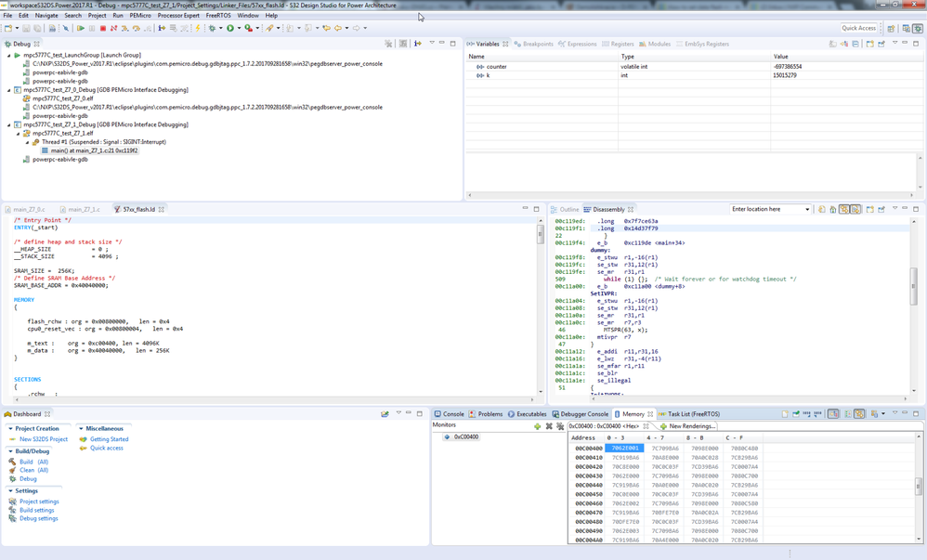Collapse the Build/Debug section in Dashboard
927x560 pixels.
(x=10, y=451)
